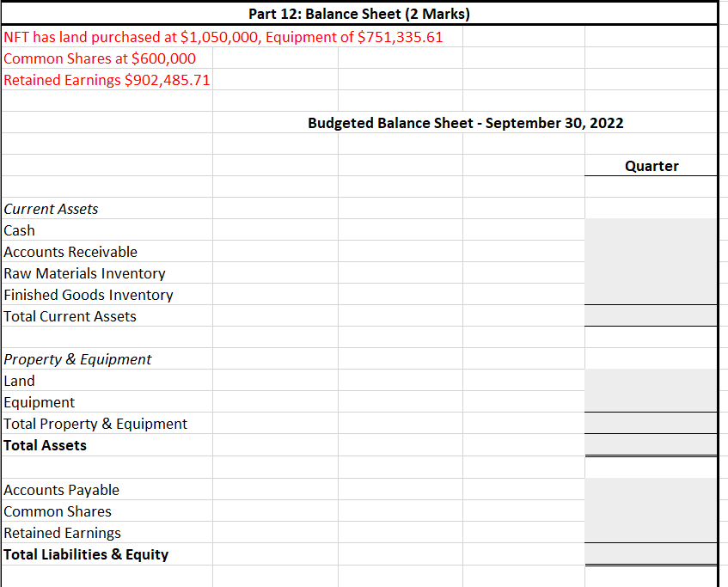The image size is (728, 587).
Task: Select the shaded Cash input cell under Quarter
Action: tap(652, 230)
